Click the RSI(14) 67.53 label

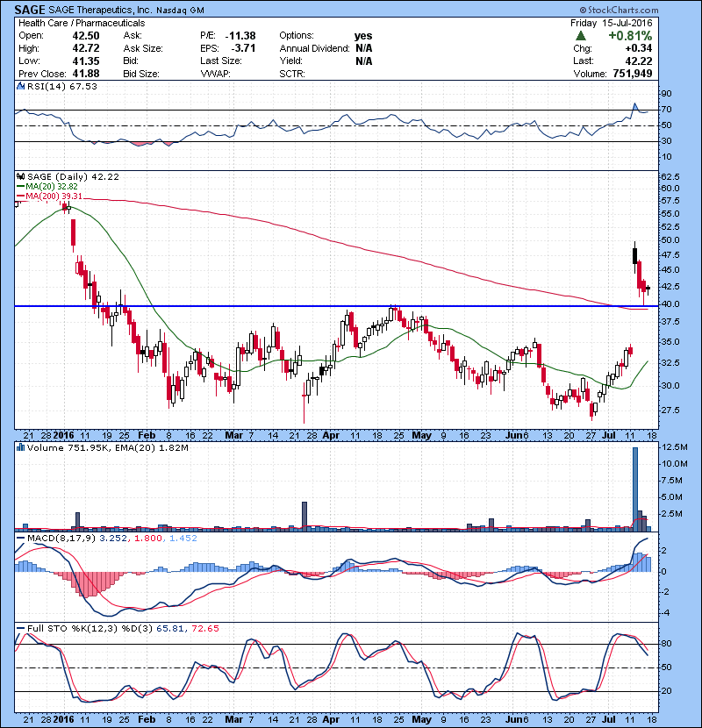(x=62, y=86)
